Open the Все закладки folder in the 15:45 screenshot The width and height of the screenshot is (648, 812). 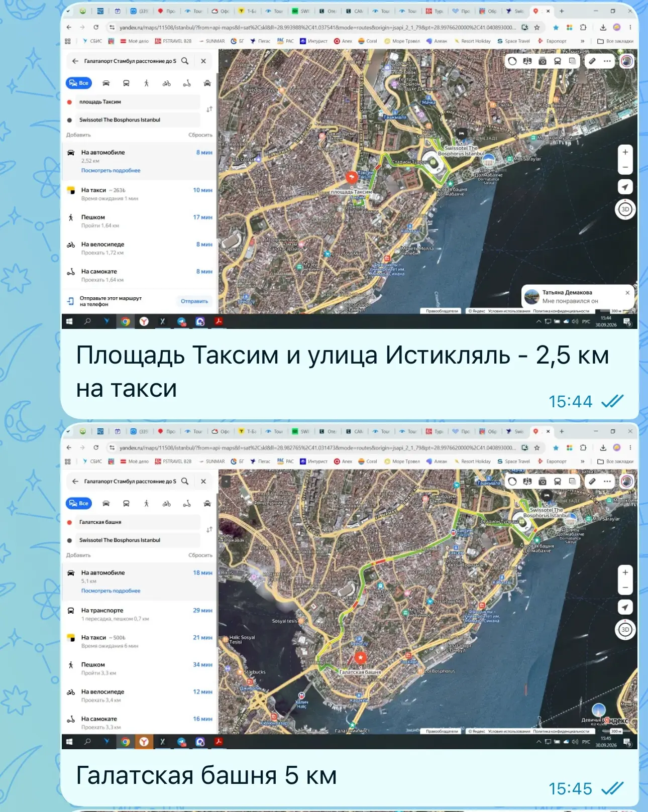tap(615, 461)
